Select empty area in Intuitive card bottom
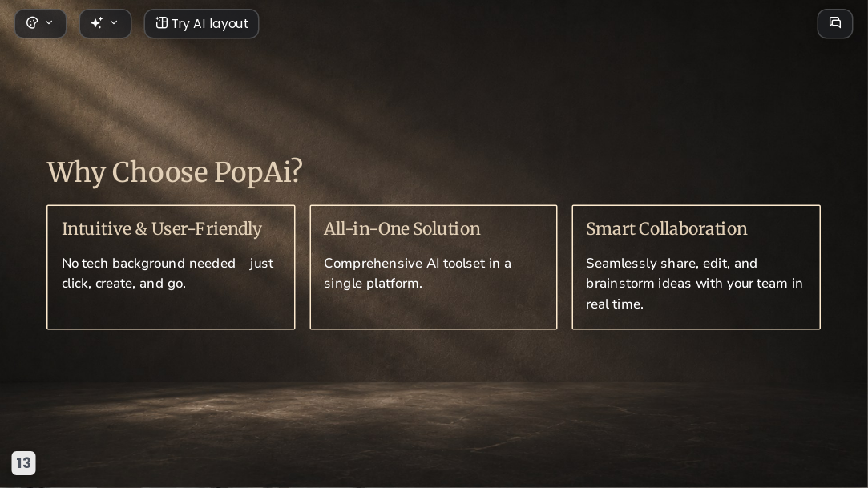 [171, 310]
